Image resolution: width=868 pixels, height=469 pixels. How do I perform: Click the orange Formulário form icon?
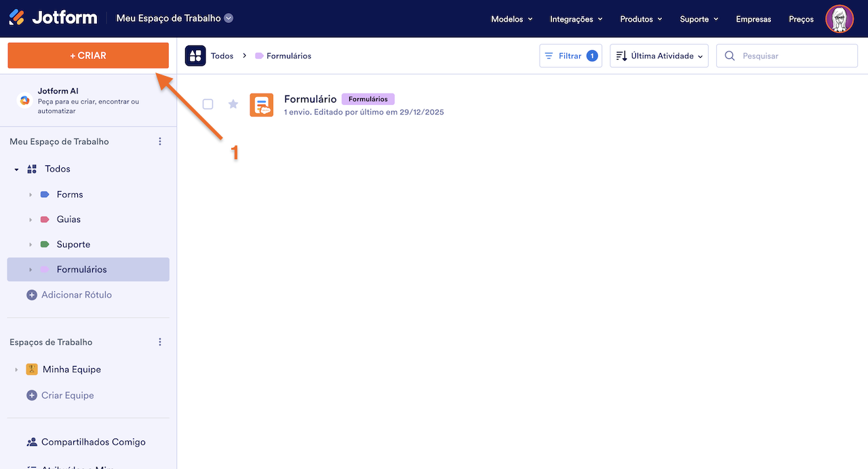tap(262, 105)
